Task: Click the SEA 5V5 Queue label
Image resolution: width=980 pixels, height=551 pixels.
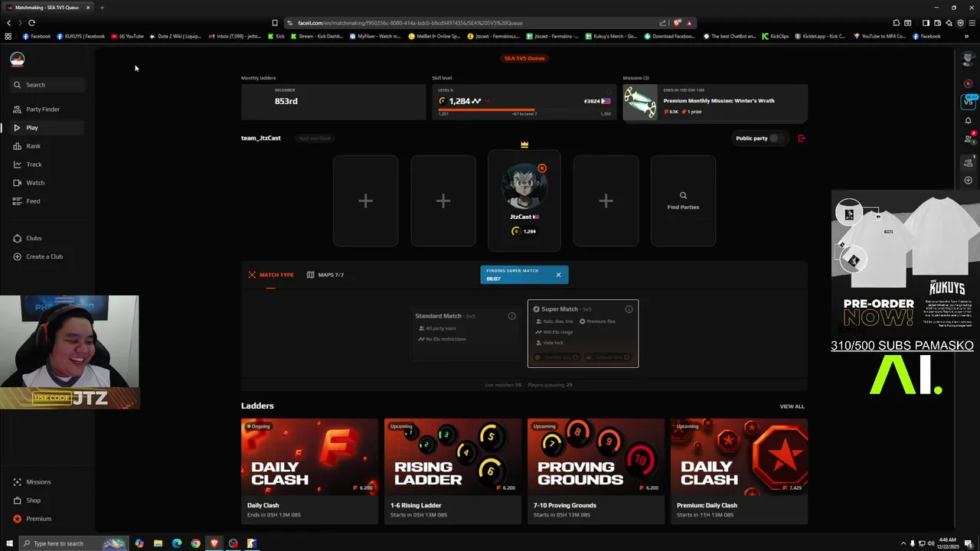Action: point(524,58)
